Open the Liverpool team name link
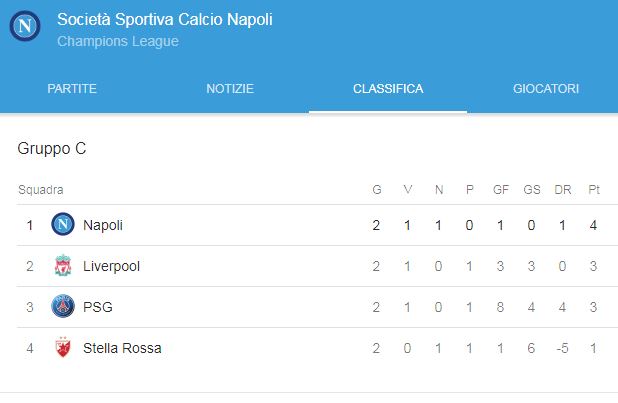 [111, 266]
